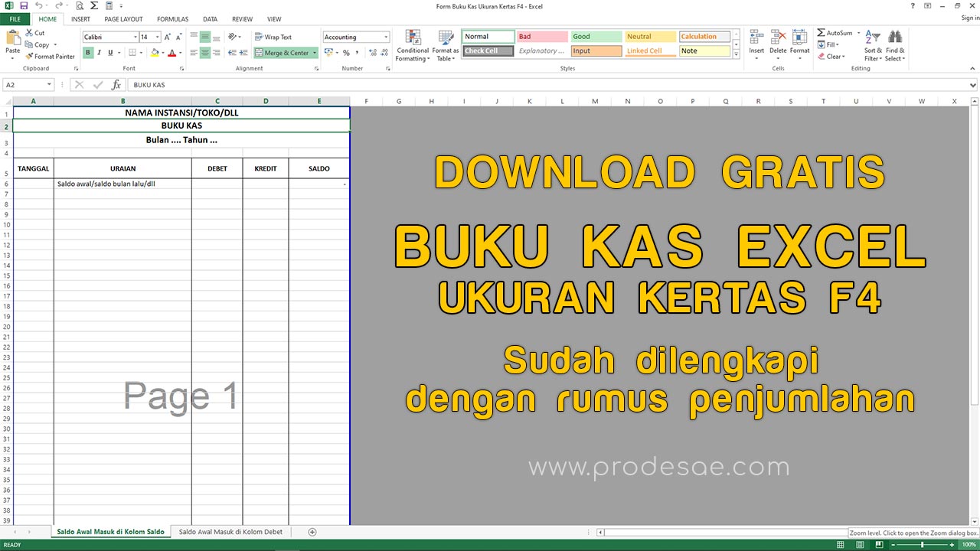The height and width of the screenshot is (551, 980).
Task: Collapse the ribbon with the caret
Action: pyautogui.click(x=974, y=69)
